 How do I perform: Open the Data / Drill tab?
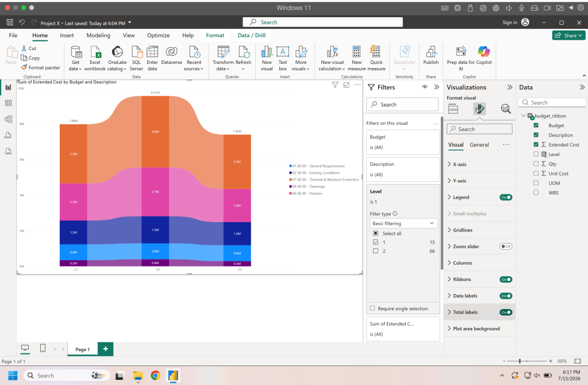[252, 35]
